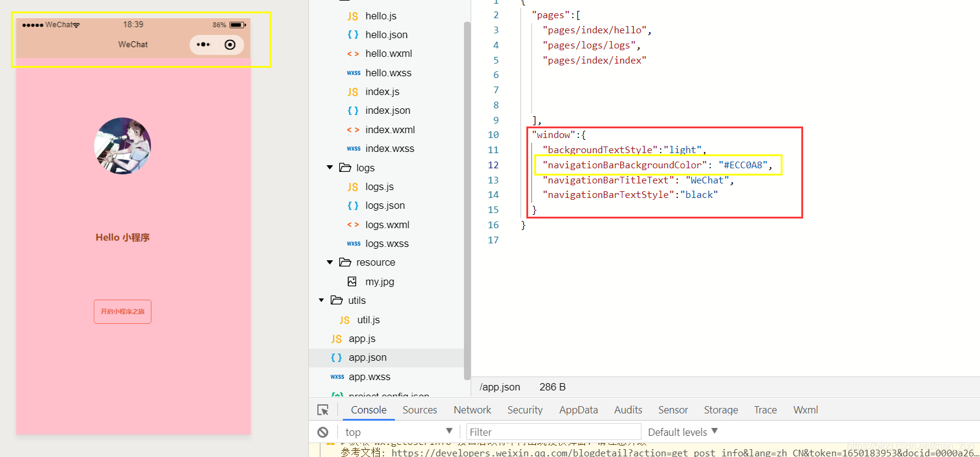Click the /app.json path in status bar

500,387
